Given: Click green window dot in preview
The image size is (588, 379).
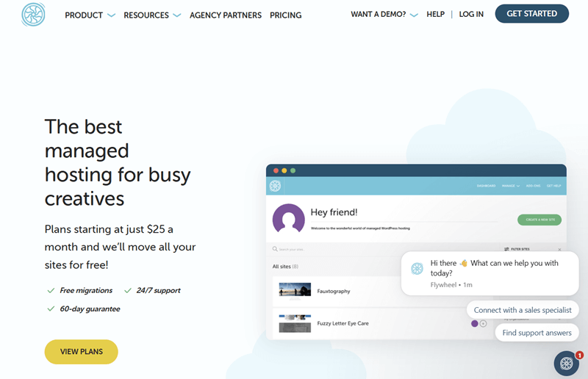Looking at the screenshot, I should (x=293, y=170).
